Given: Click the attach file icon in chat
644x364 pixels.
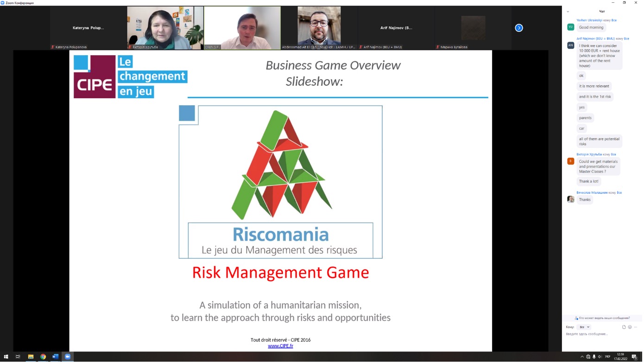Looking at the screenshot, I should tap(624, 327).
